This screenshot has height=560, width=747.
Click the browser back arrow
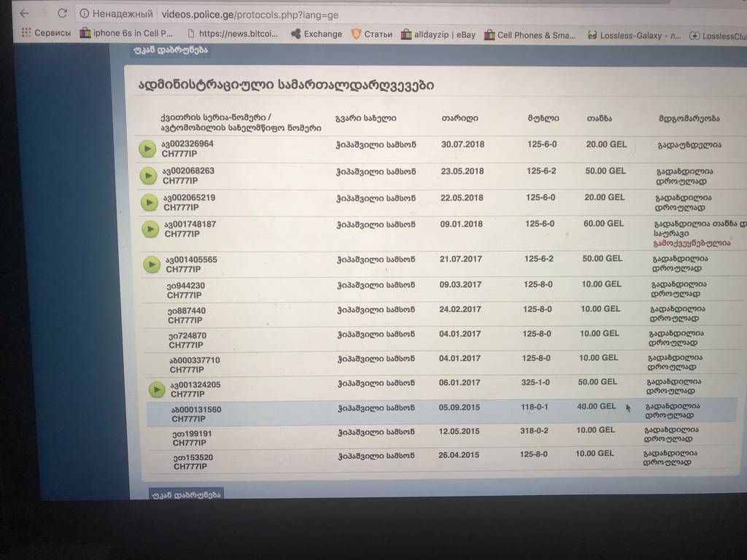coord(25,13)
